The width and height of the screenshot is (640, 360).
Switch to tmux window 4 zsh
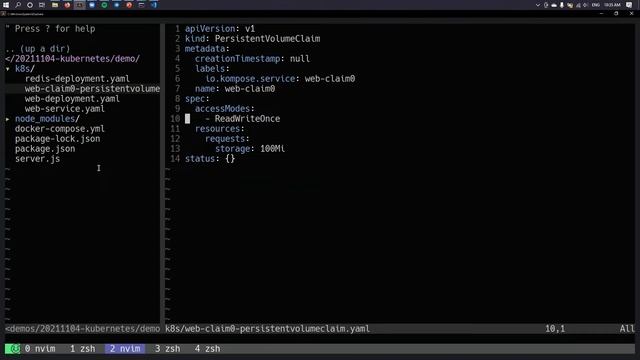coord(207,349)
